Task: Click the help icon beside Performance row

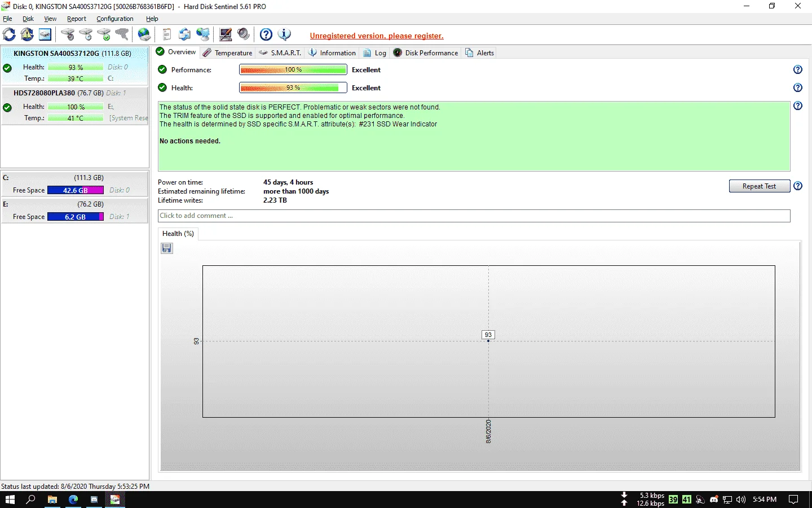Action: pyautogui.click(x=798, y=69)
